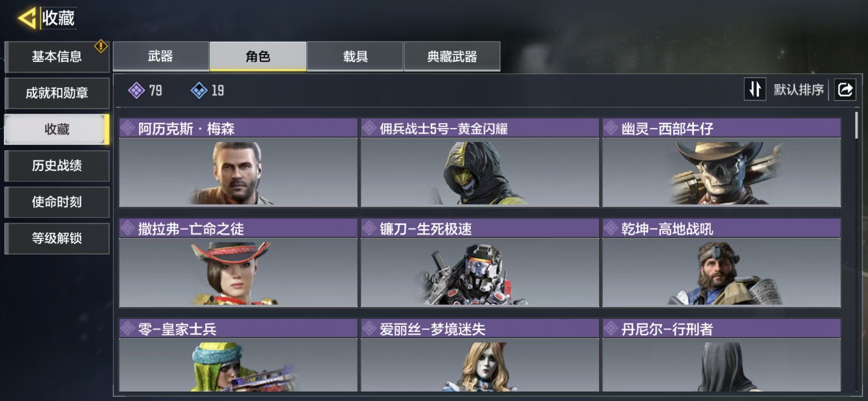Click the sort order arrows icon
The image size is (868, 401).
coord(755,89)
